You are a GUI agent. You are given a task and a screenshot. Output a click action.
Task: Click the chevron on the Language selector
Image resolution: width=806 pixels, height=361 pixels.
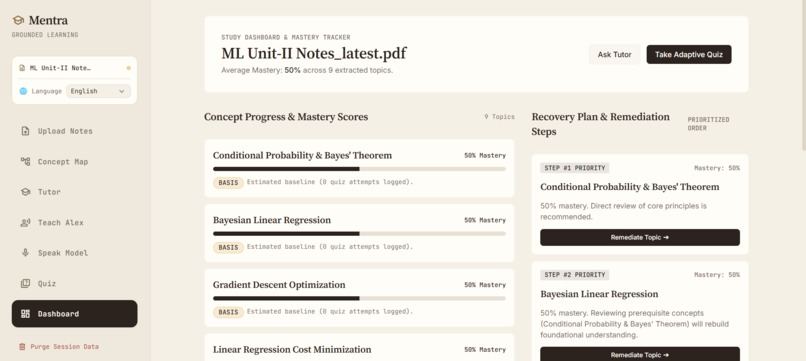click(122, 91)
